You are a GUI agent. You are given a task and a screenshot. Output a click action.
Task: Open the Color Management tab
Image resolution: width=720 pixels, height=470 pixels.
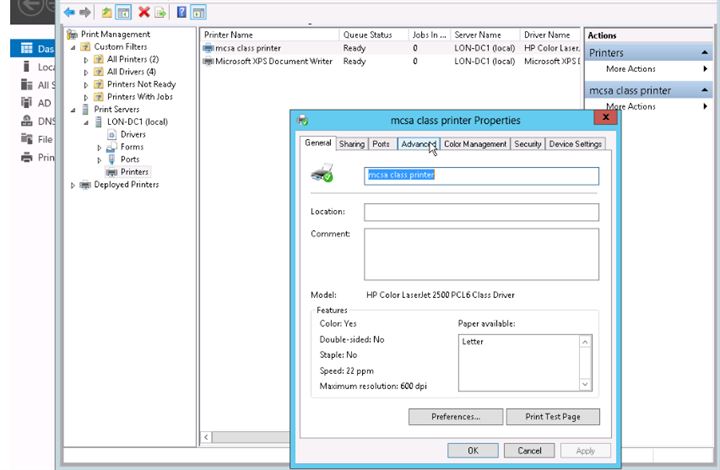point(475,144)
